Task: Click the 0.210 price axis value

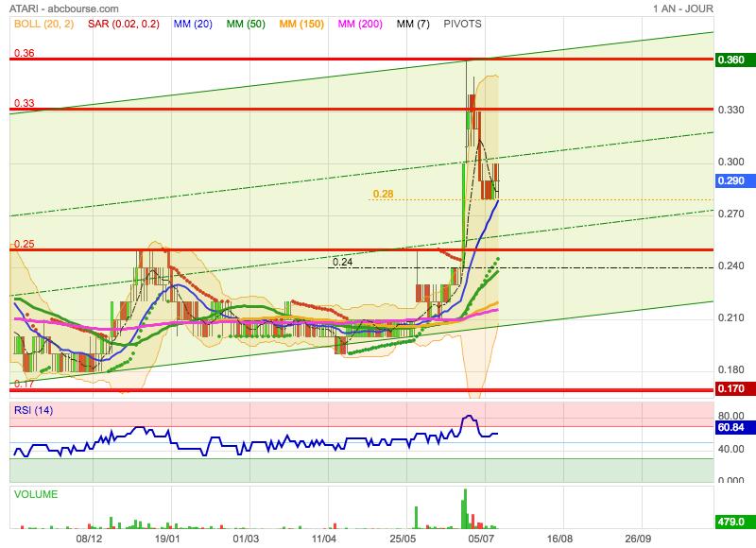Action: click(x=730, y=318)
